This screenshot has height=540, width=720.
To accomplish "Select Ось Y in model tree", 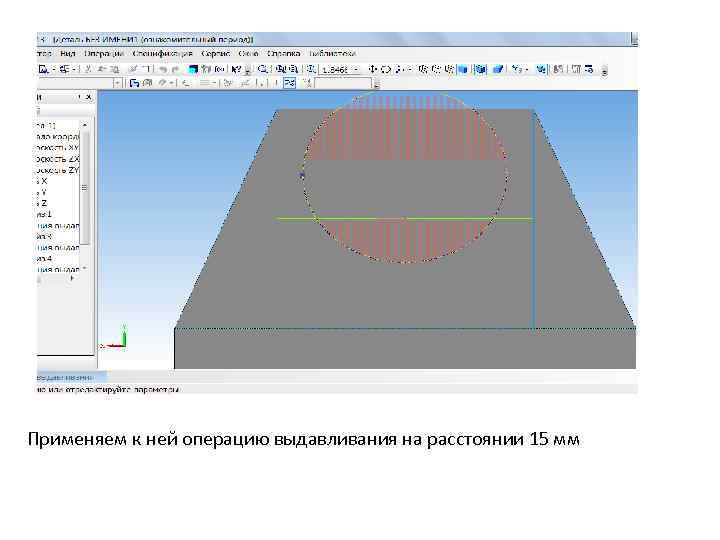I will [x=42, y=192].
